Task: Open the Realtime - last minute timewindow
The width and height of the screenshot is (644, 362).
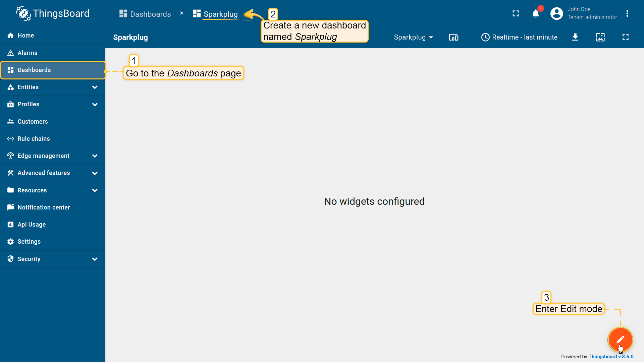Action: tap(519, 37)
